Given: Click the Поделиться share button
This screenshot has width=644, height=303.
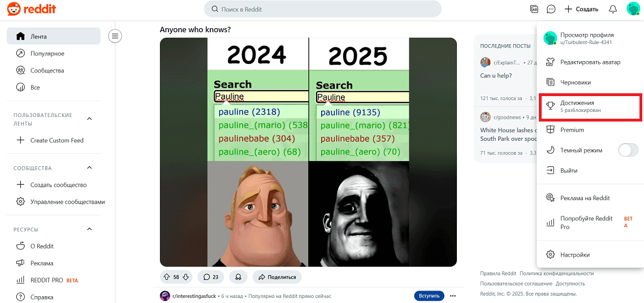Looking at the screenshot, I should click(277, 277).
